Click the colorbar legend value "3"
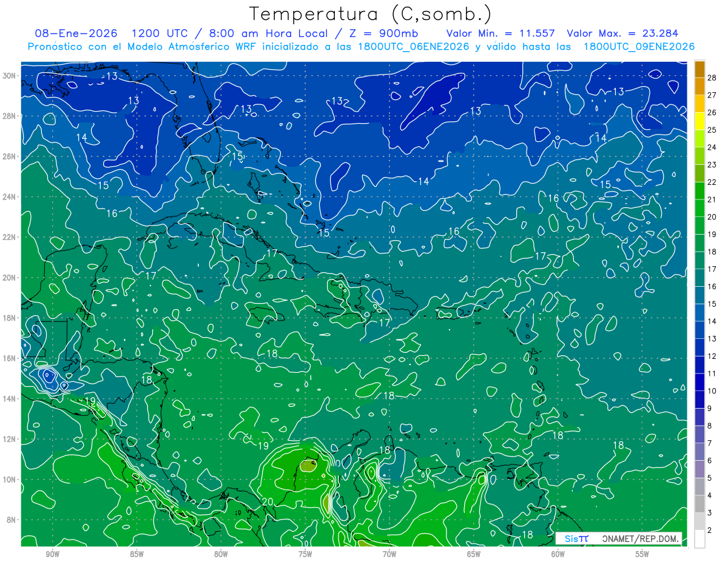728x562 pixels. (x=710, y=513)
